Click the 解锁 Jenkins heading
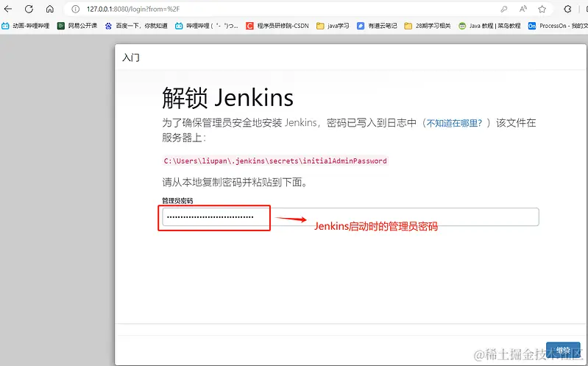This screenshot has height=366, width=588. (x=227, y=98)
